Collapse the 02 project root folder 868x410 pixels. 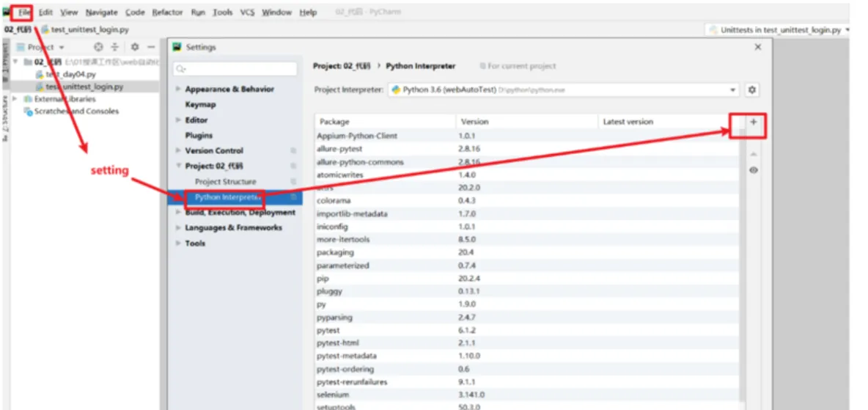15,62
